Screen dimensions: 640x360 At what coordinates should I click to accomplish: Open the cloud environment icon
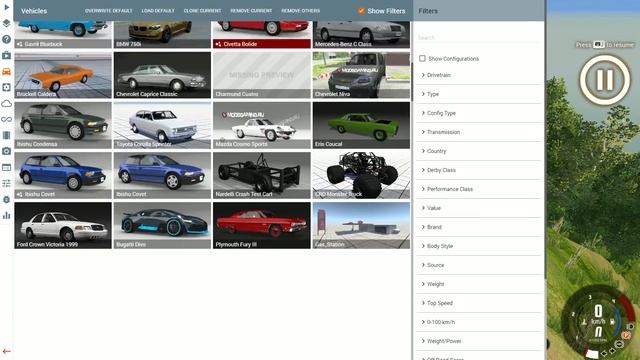7,103
